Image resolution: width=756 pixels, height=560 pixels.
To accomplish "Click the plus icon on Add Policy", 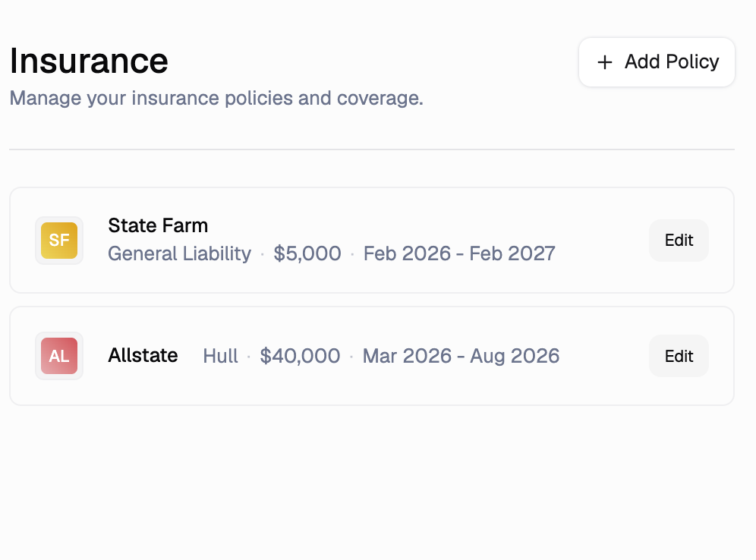I will tap(603, 61).
